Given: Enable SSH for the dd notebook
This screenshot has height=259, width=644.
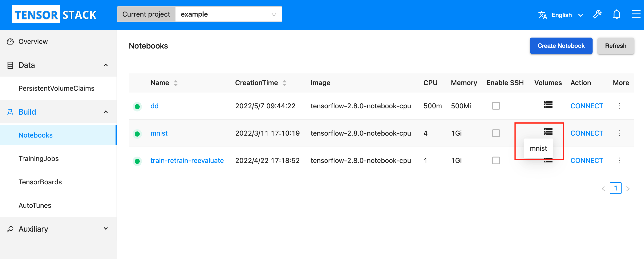Looking at the screenshot, I should click(496, 106).
